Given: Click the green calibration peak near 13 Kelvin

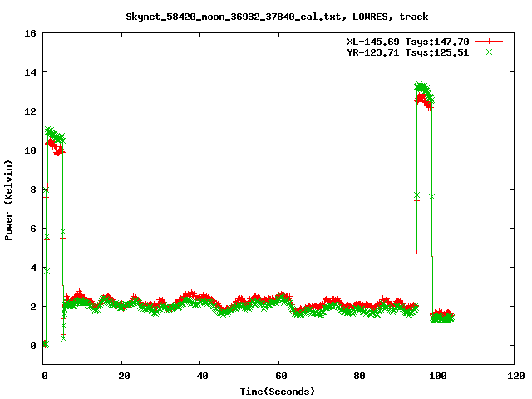Looking at the screenshot, I should [424, 92].
